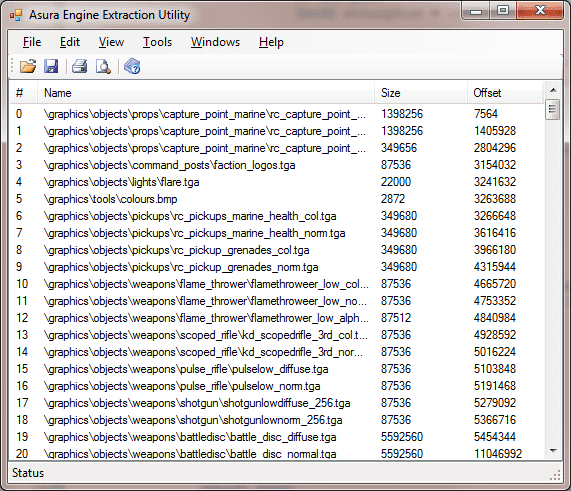Click the Help book toolbar icon
The image size is (571, 491).
132,66
